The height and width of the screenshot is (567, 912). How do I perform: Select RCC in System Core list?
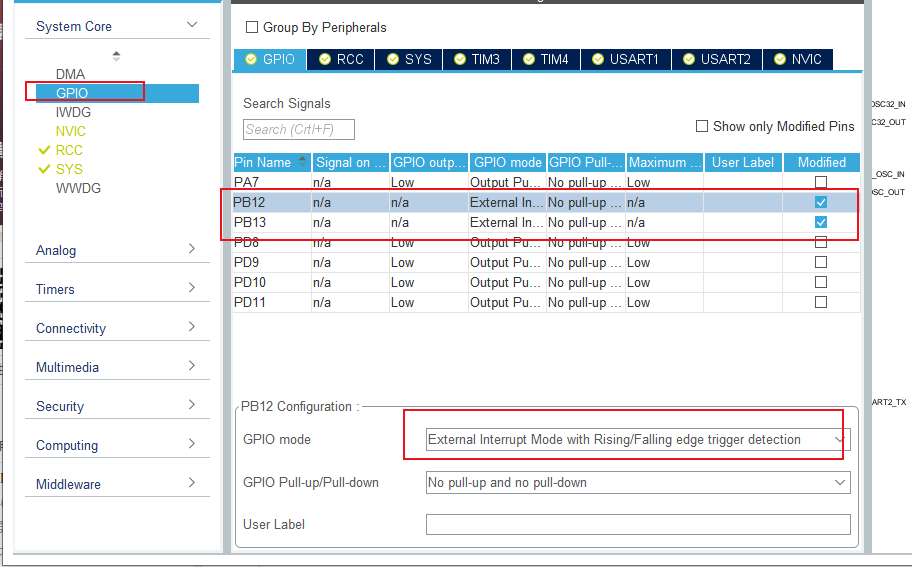pos(69,150)
